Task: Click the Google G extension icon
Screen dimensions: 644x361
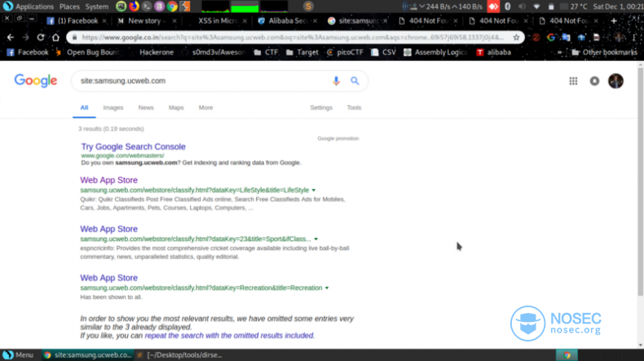Action: pos(551,37)
